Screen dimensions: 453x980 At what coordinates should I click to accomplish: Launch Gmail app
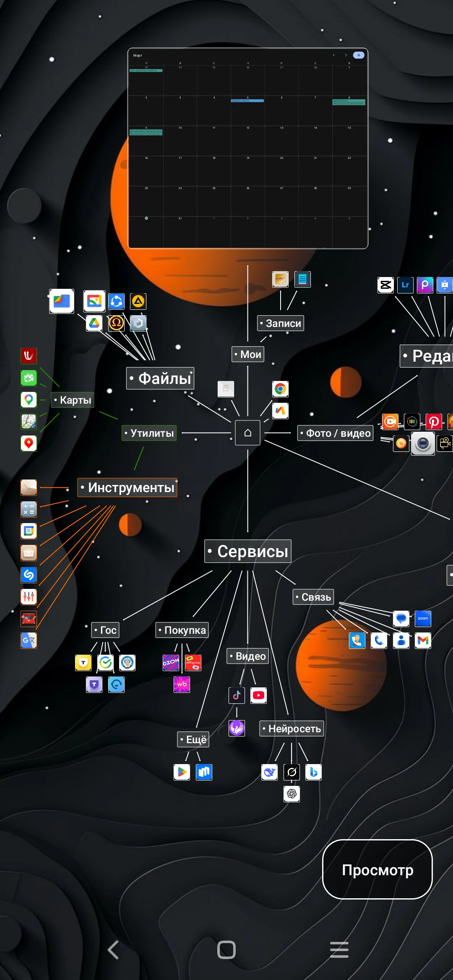click(x=423, y=640)
